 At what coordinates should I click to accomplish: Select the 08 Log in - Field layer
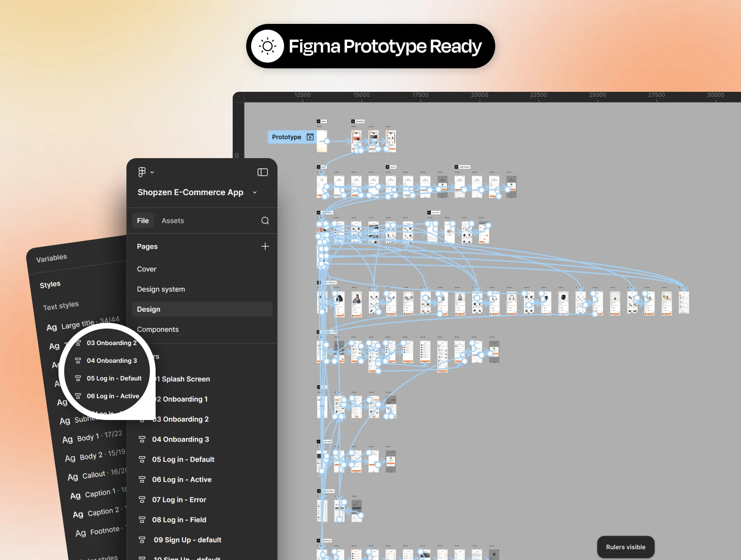click(179, 520)
